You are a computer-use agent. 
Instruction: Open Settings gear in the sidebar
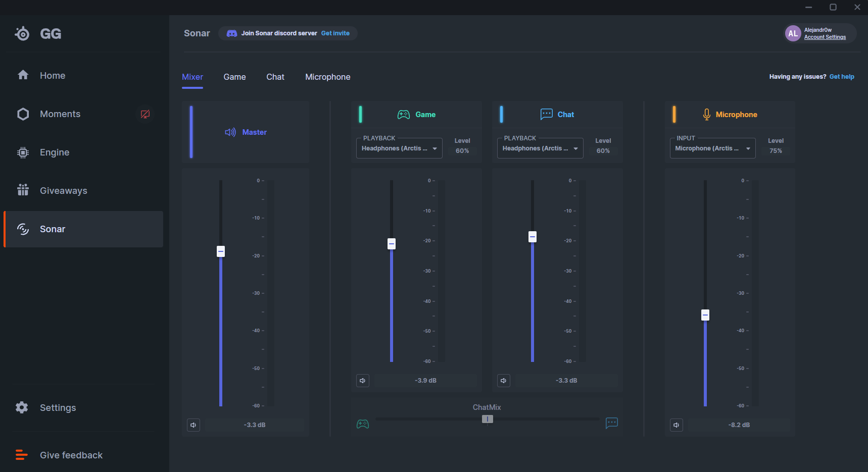tap(22, 407)
